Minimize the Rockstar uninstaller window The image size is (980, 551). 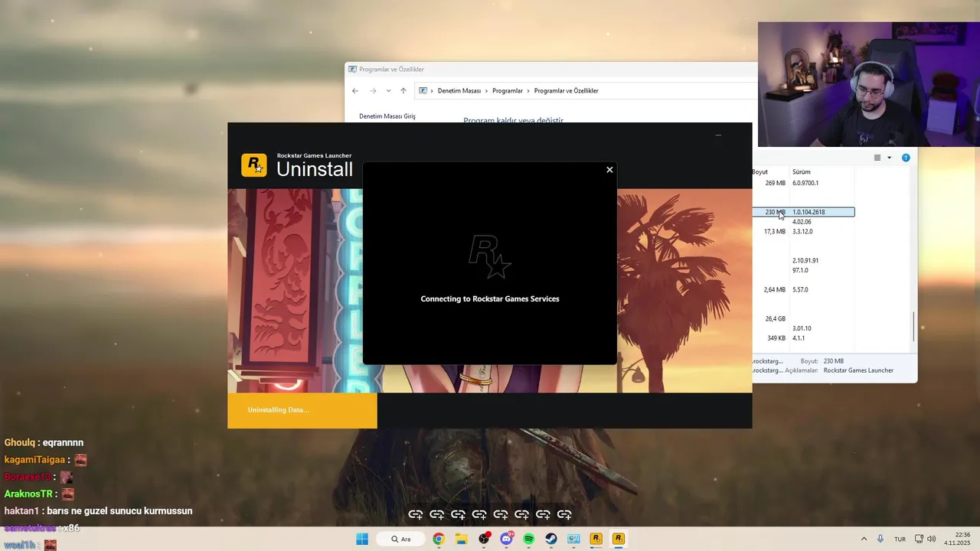point(718,135)
